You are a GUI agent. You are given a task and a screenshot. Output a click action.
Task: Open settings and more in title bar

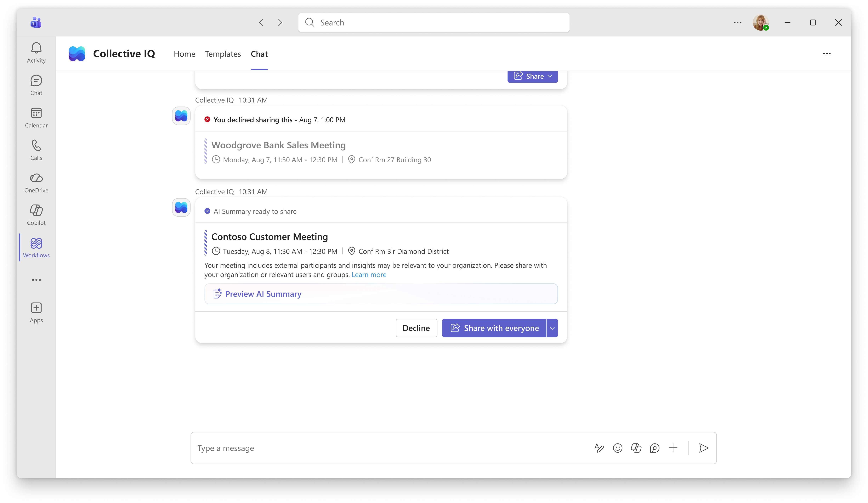(737, 22)
